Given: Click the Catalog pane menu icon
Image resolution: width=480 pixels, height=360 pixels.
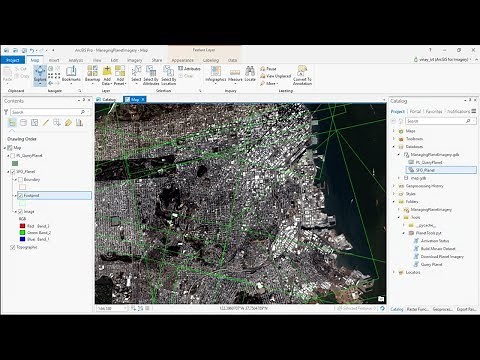Looking at the screenshot, I should coord(474,111).
